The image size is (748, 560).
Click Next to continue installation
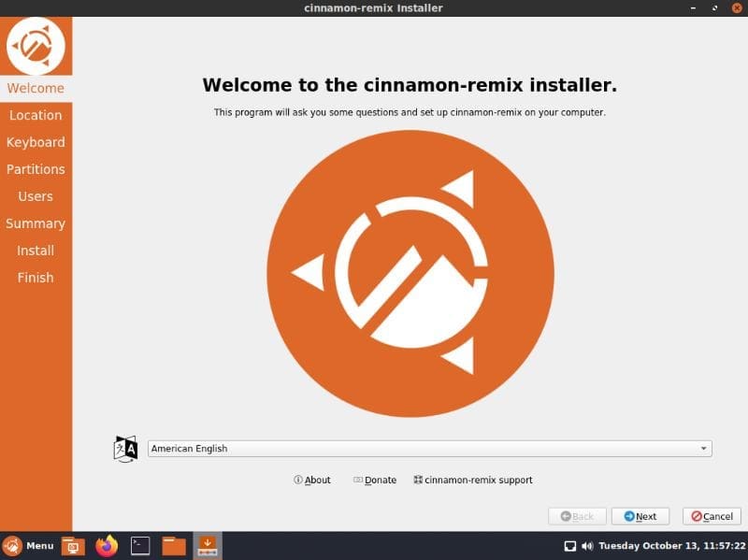[x=640, y=517]
